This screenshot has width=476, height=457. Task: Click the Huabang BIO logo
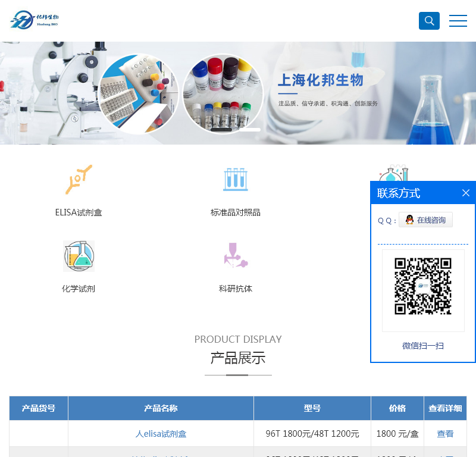click(35, 20)
